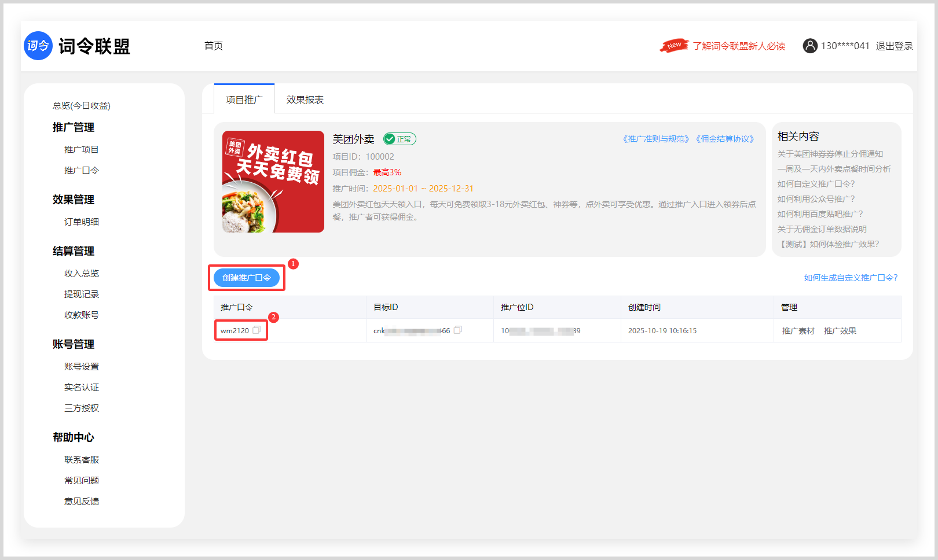This screenshot has width=938, height=560.
Task: Copy the wm2120 promotion code
Action: 257,330
